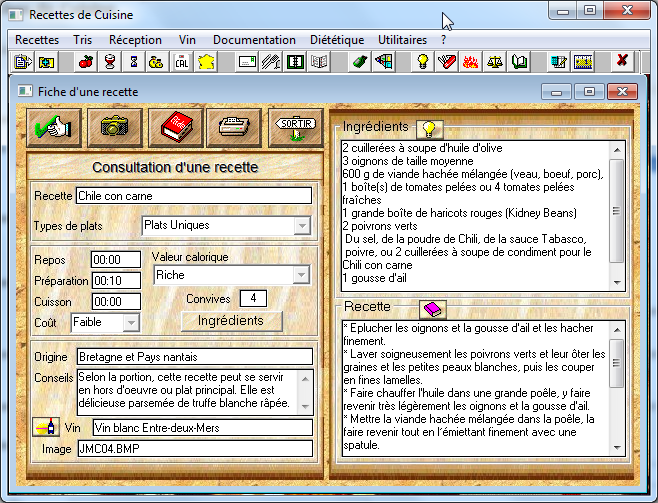The height and width of the screenshot is (503, 658).
Task: Click the Ingrédients list up scroll arrow
Action: 617,150
